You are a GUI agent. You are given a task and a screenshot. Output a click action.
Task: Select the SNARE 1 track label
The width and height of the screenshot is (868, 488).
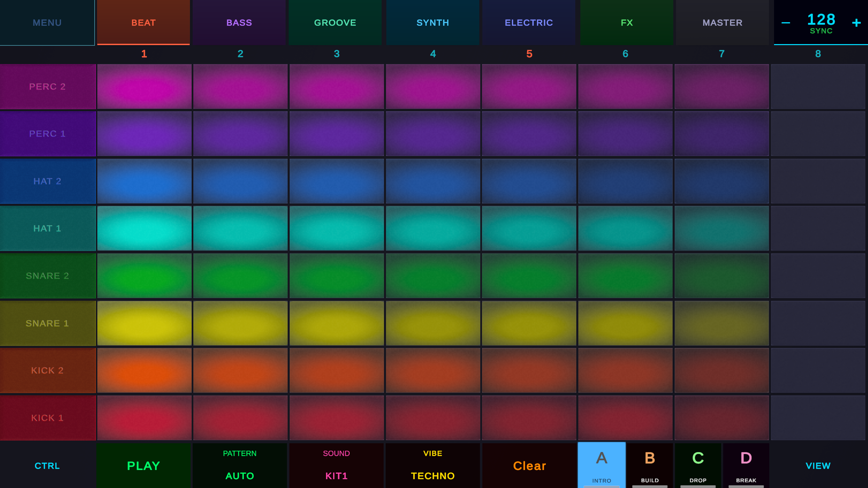(47, 323)
